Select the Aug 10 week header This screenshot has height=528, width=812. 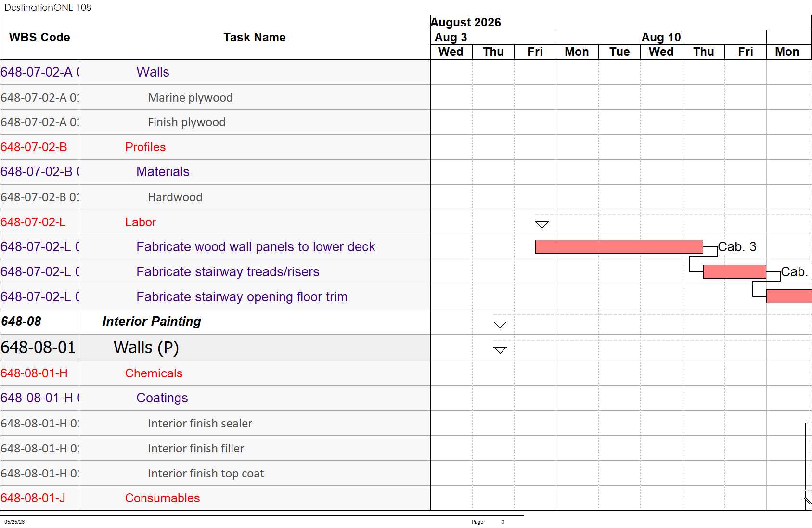tap(661, 37)
